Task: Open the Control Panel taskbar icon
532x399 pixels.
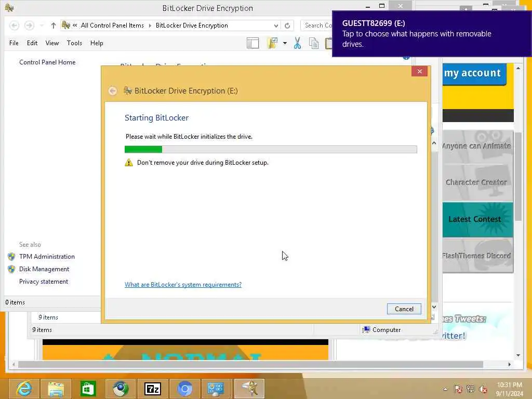Action: click(217, 389)
